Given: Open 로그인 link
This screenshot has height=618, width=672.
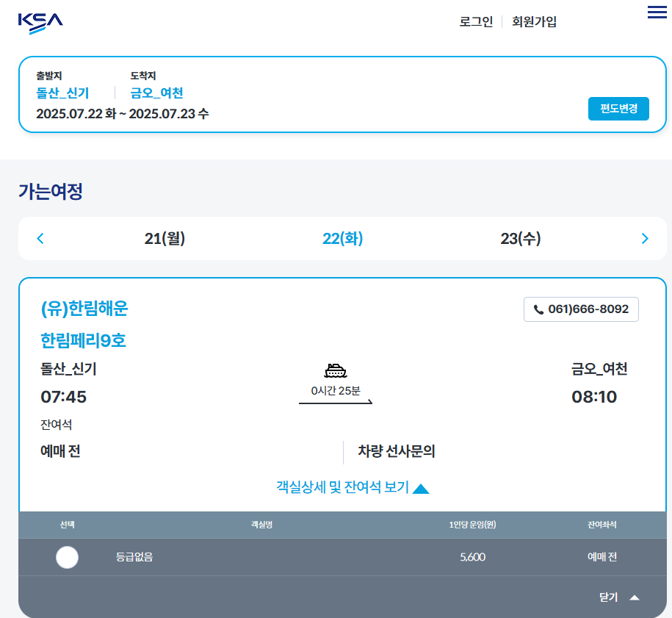Looking at the screenshot, I should (476, 21).
